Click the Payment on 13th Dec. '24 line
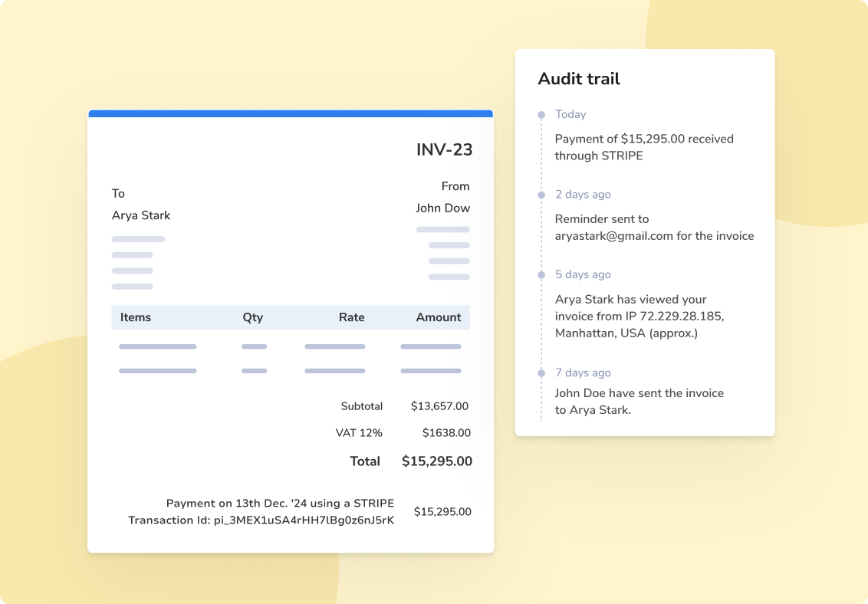The height and width of the screenshot is (604, 868). click(280, 504)
